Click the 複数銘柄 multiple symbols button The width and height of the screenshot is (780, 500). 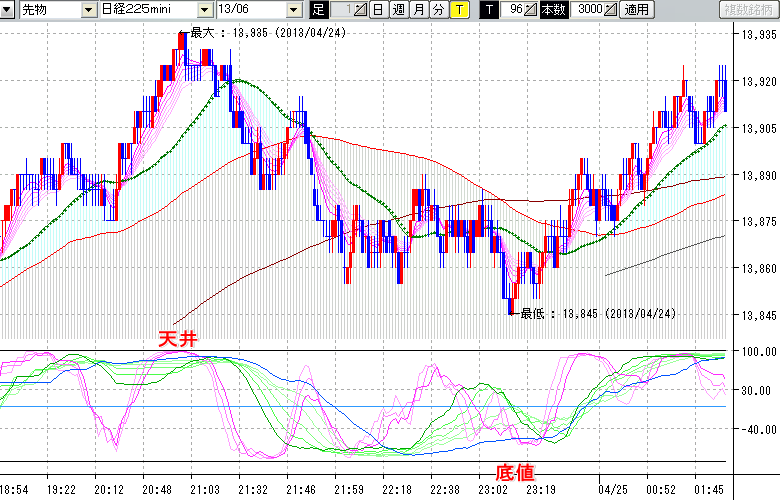(x=749, y=10)
